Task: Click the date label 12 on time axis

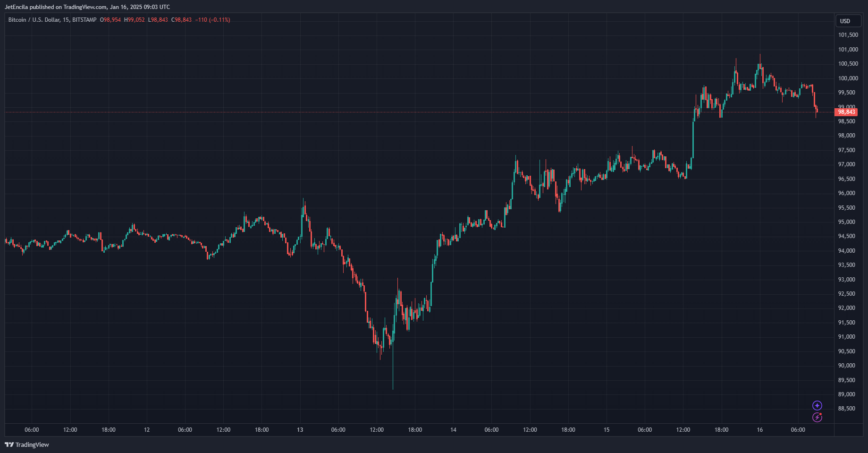Action: pos(147,430)
